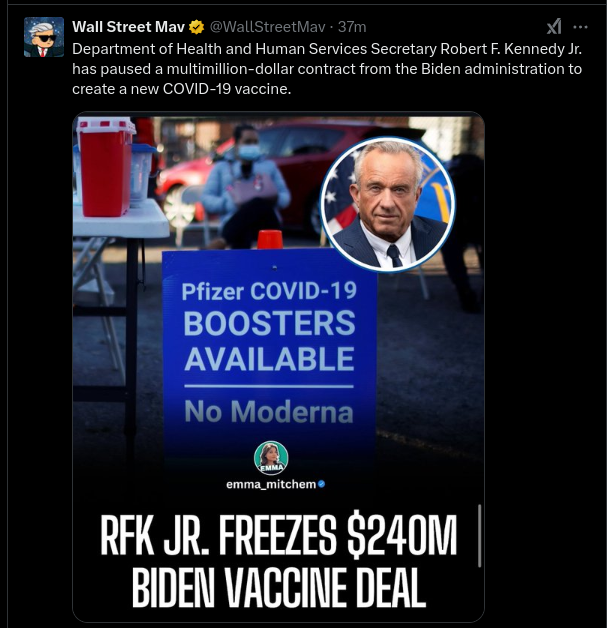Click the BIDEN VACCINE DEAL headline line

click(x=279, y=586)
